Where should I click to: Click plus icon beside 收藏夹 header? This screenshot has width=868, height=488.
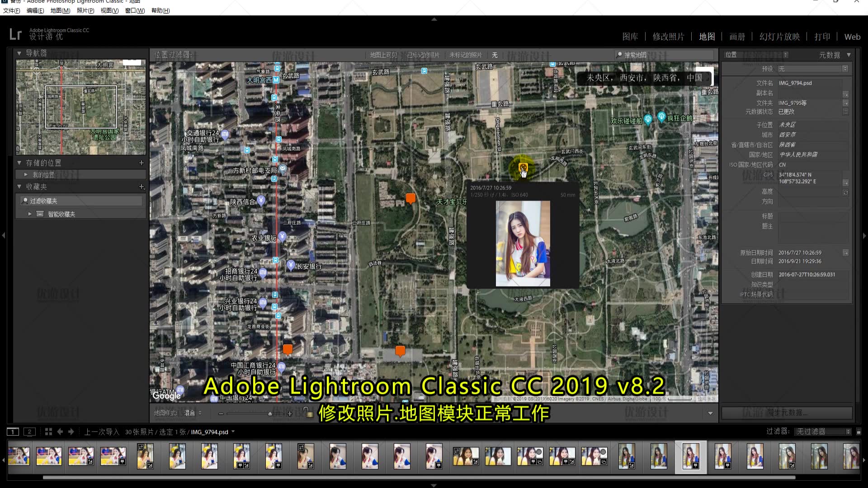(142, 187)
